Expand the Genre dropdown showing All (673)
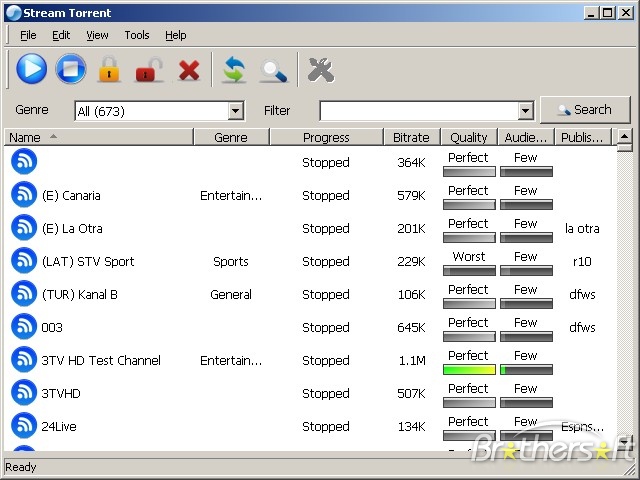Image resolution: width=640 pixels, height=480 pixels. (x=236, y=111)
